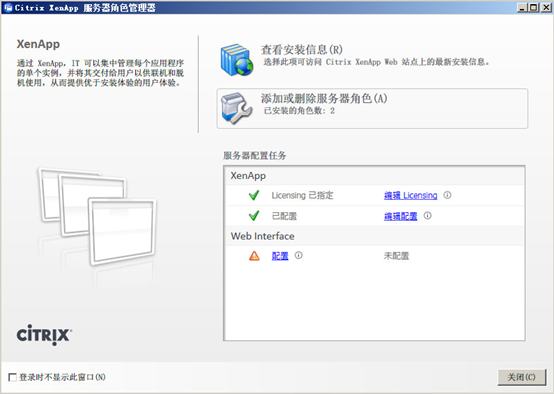Screen dimensions: 554x394
Task: Click the stacked windows illustration
Action: (98, 216)
